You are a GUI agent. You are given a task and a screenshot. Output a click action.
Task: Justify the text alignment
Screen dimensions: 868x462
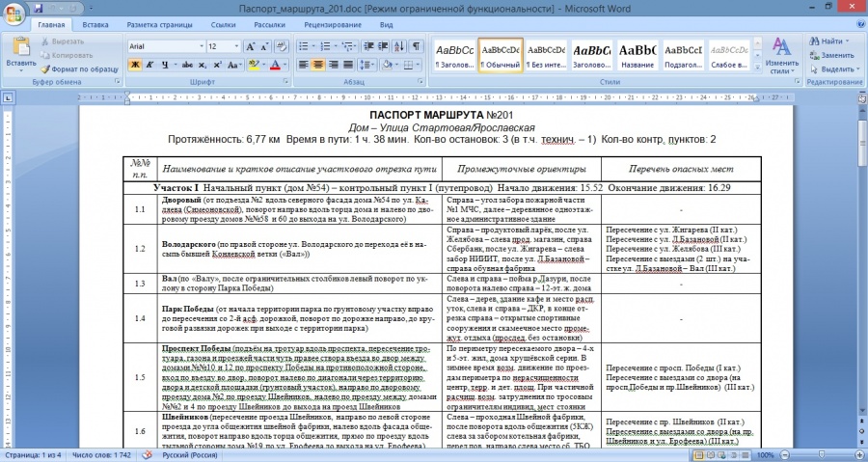point(348,65)
